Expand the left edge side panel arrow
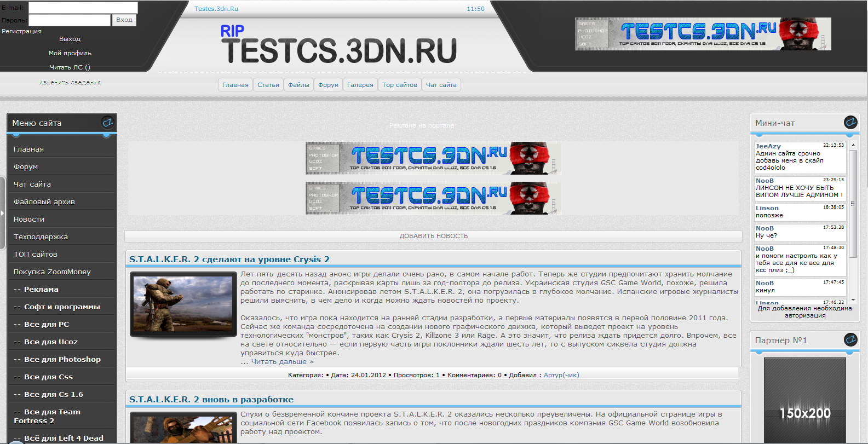Screen dimensions: 868x444 point(2,213)
